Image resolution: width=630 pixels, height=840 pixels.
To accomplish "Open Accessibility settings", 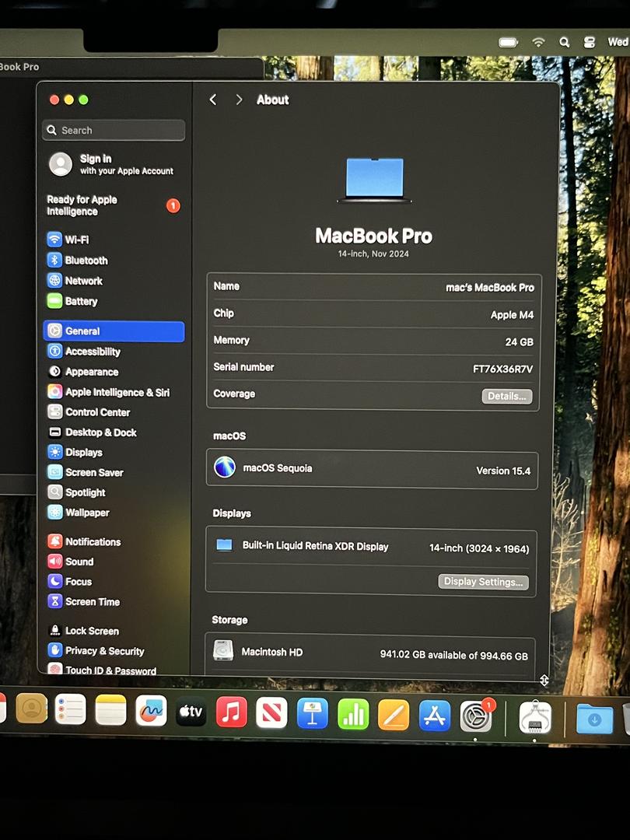I will (84, 352).
